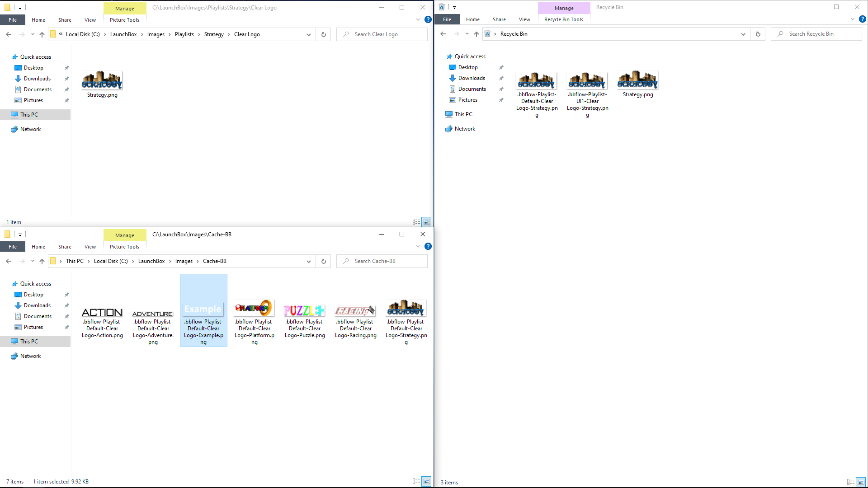The height and width of the screenshot is (488, 868).
Task: Click the Search Recycle Bin field
Action: tap(816, 34)
